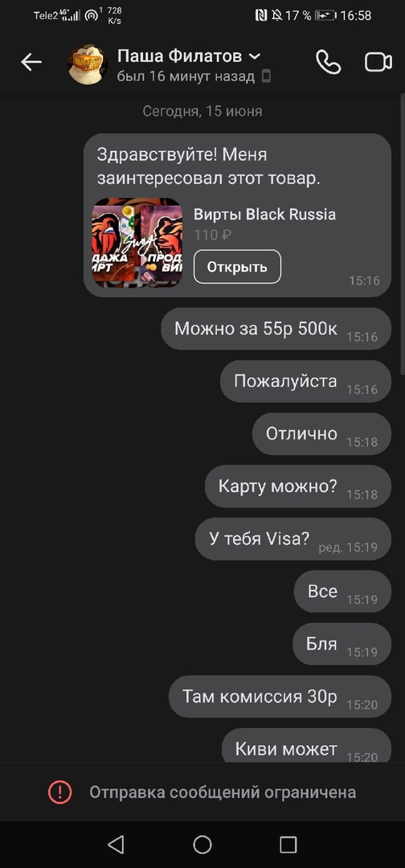Open recent apps square button
This screenshot has height=868, width=405.
pyautogui.click(x=288, y=845)
